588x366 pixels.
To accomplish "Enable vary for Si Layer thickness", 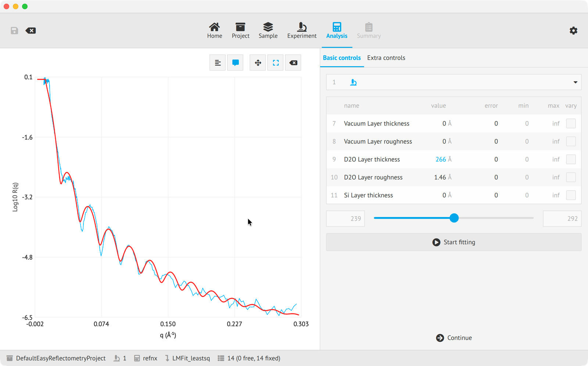I will point(571,195).
